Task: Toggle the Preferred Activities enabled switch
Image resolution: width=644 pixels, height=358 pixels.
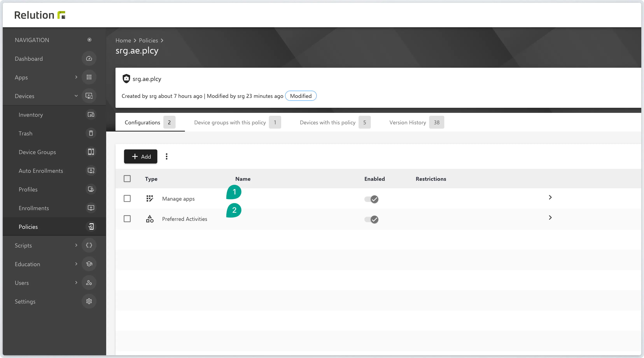Action: click(371, 219)
